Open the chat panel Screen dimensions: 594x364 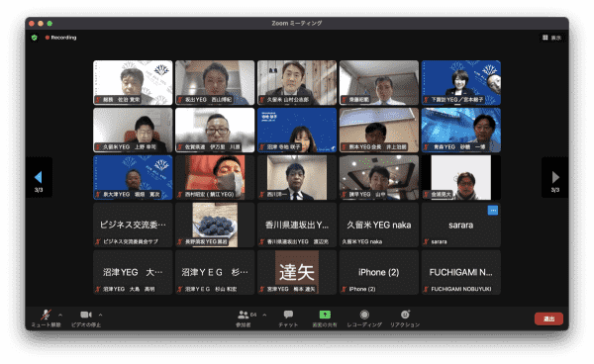click(288, 318)
